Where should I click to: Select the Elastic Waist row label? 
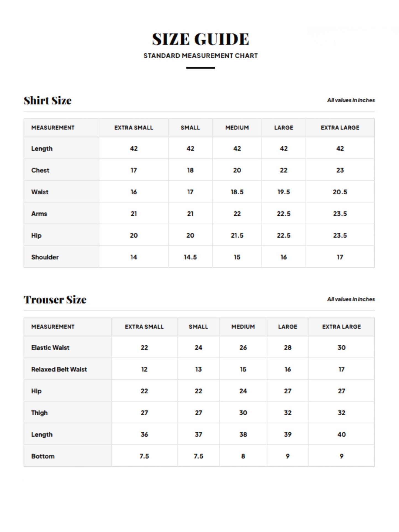50,348
